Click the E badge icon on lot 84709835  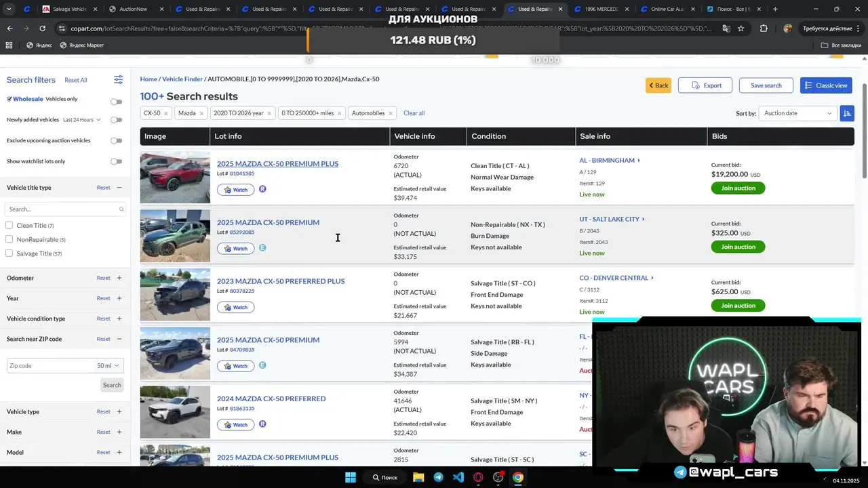click(262, 365)
